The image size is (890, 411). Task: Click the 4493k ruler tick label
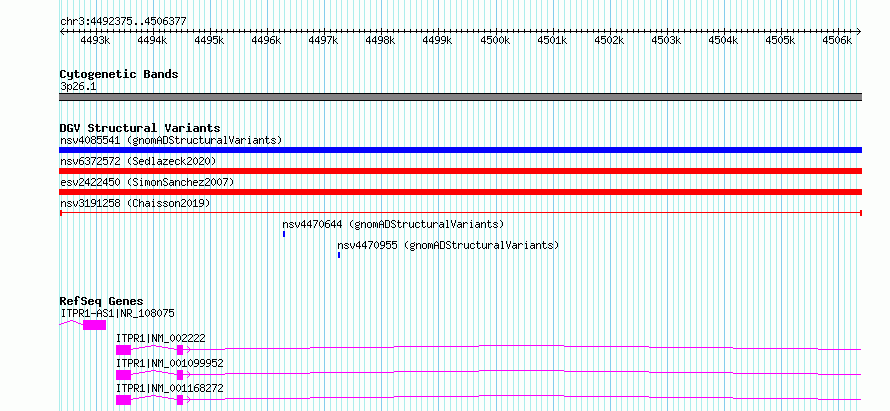(x=95, y=40)
